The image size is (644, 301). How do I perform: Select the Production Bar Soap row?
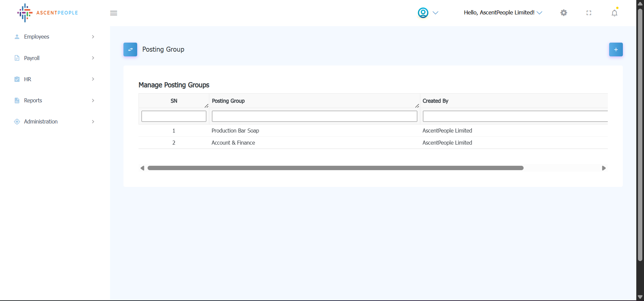click(x=235, y=131)
